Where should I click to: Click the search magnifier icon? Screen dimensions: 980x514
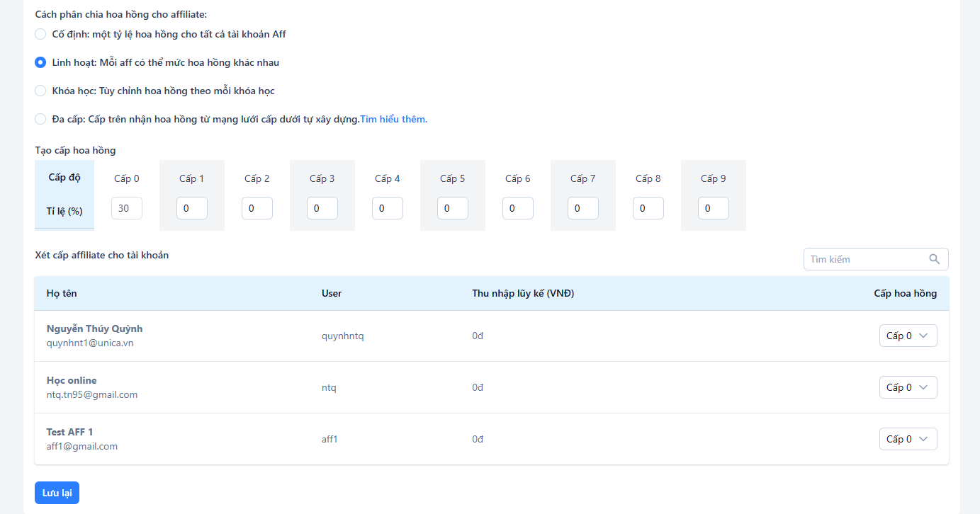(934, 259)
